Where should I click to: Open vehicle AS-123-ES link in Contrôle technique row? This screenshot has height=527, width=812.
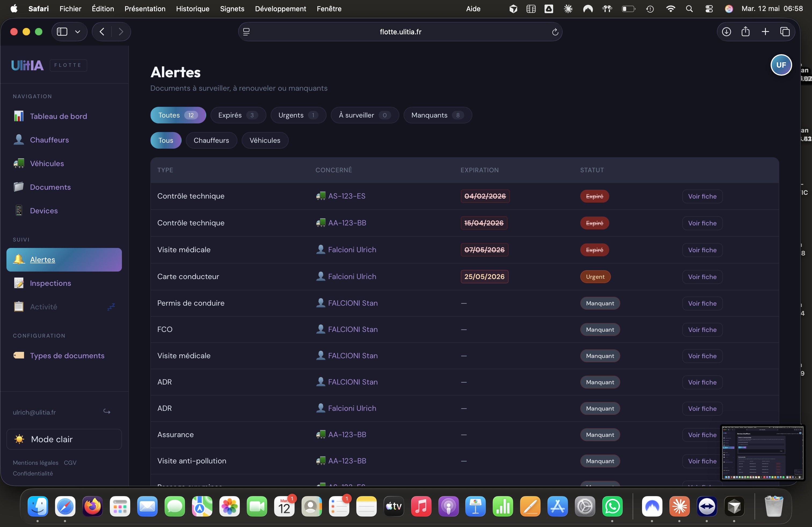[x=346, y=196]
